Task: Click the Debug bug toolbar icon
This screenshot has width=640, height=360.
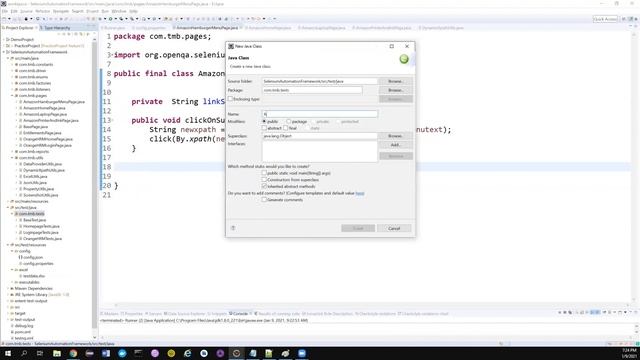Action: tap(100, 19)
